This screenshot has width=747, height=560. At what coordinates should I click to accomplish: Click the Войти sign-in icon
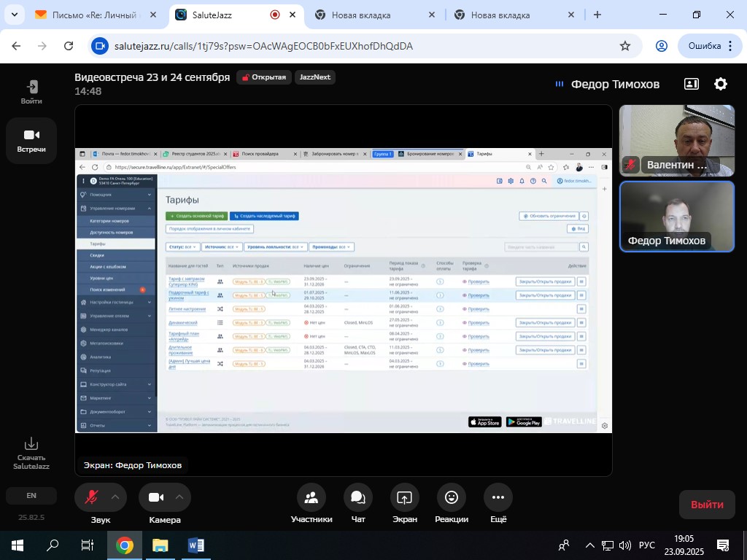[x=31, y=87]
